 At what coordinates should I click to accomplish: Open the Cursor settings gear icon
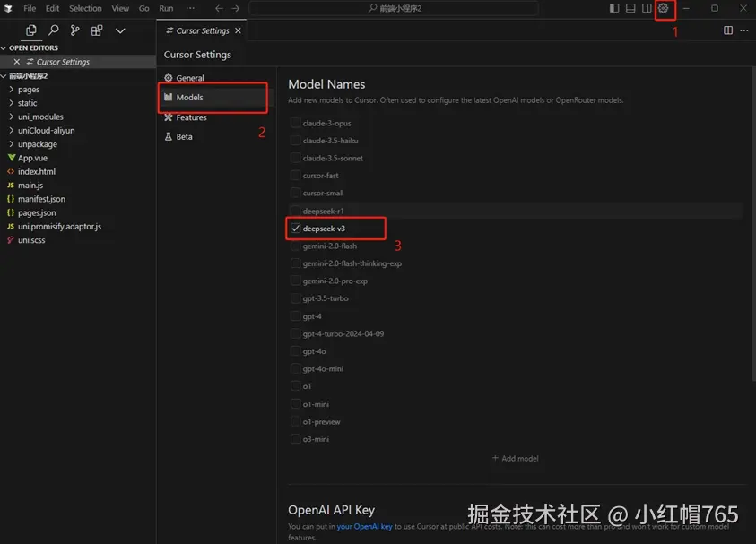pos(663,8)
